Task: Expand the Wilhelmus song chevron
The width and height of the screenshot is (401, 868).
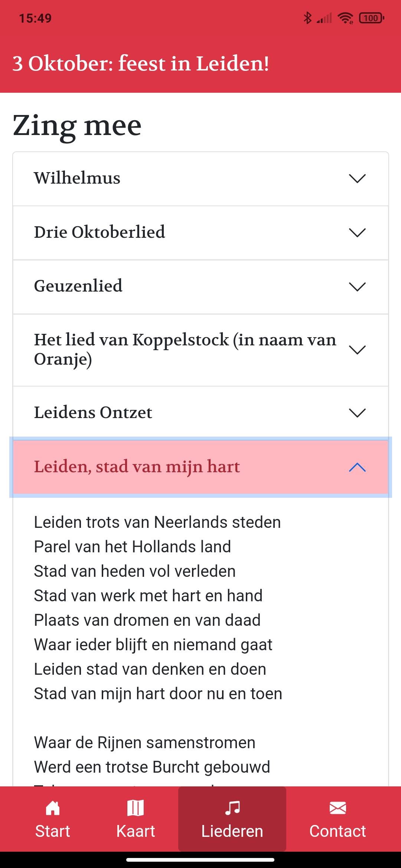Action: point(358,178)
